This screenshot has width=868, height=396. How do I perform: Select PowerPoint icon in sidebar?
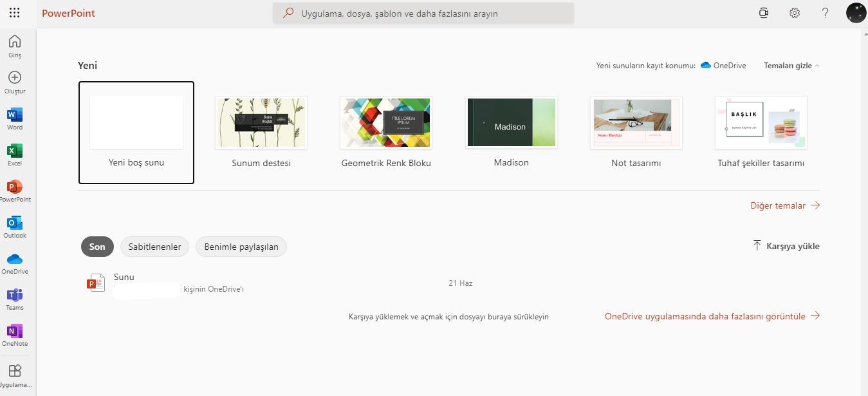point(14,187)
